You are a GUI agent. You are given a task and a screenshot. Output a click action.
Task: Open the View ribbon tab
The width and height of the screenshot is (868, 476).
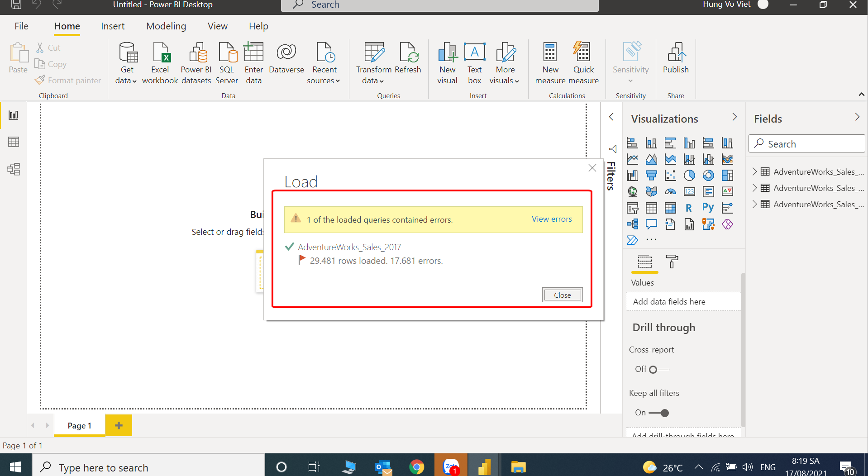218,26
